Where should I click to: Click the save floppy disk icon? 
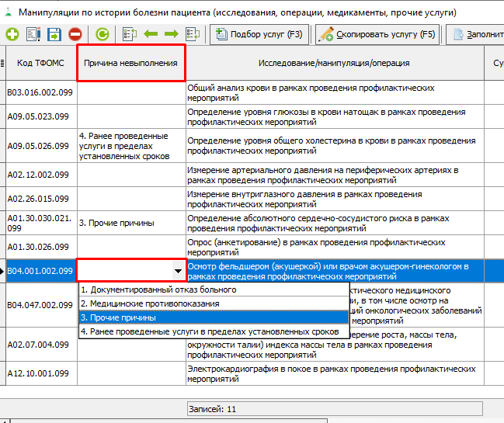[x=54, y=34]
